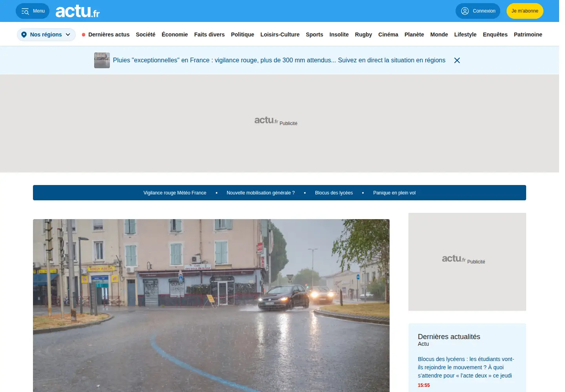Open Patrimoine section
The image size is (565, 392).
tap(528, 34)
